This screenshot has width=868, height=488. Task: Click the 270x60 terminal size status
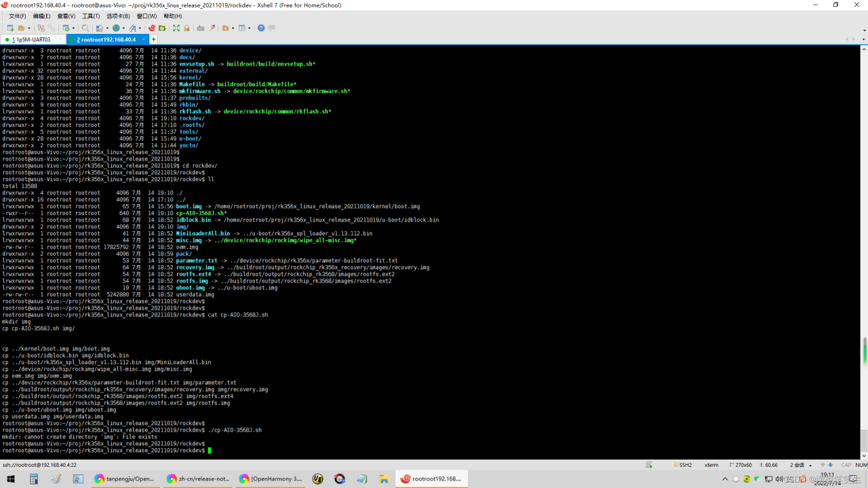[741, 465]
